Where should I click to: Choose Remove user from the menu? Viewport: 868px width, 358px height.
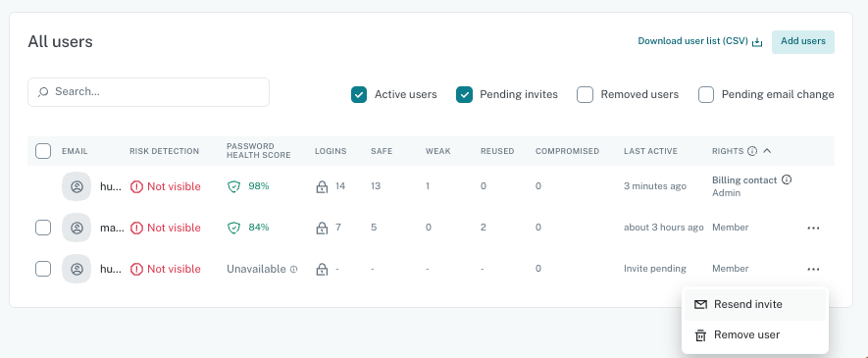tap(755, 335)
